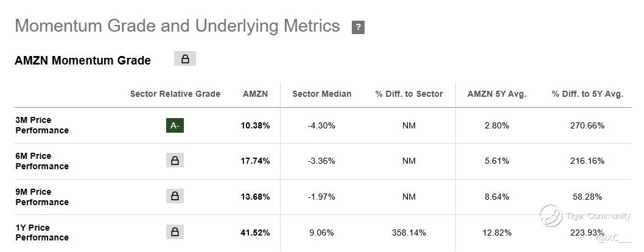Click the 9M Price Performance lock icon

coord(175,196)
